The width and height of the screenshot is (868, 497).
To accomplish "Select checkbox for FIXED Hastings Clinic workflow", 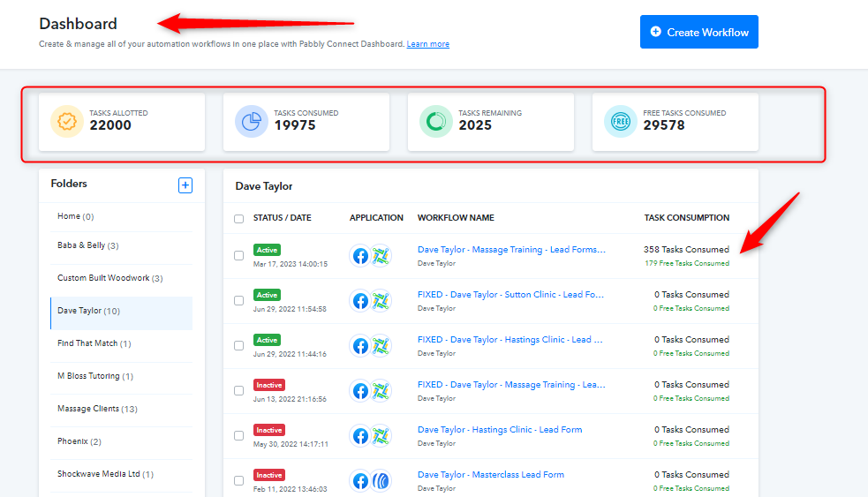I will [x=238, y=345].
